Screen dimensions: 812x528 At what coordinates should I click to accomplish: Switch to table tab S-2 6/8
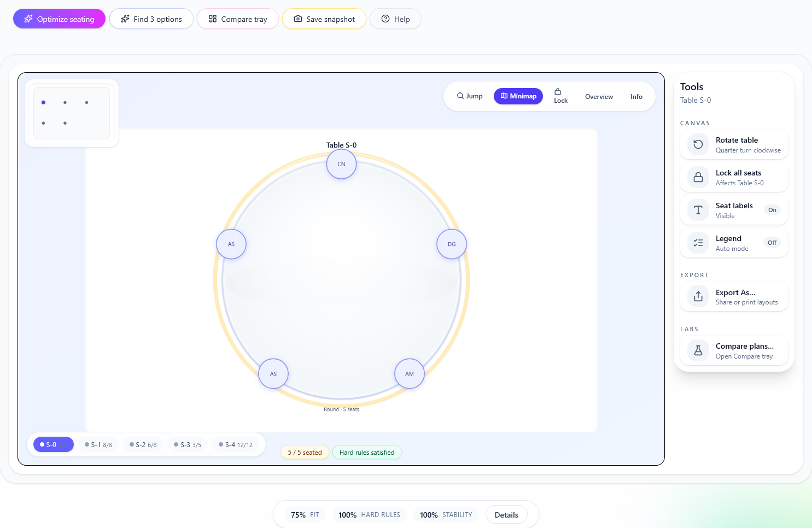[x=143, y=444]
